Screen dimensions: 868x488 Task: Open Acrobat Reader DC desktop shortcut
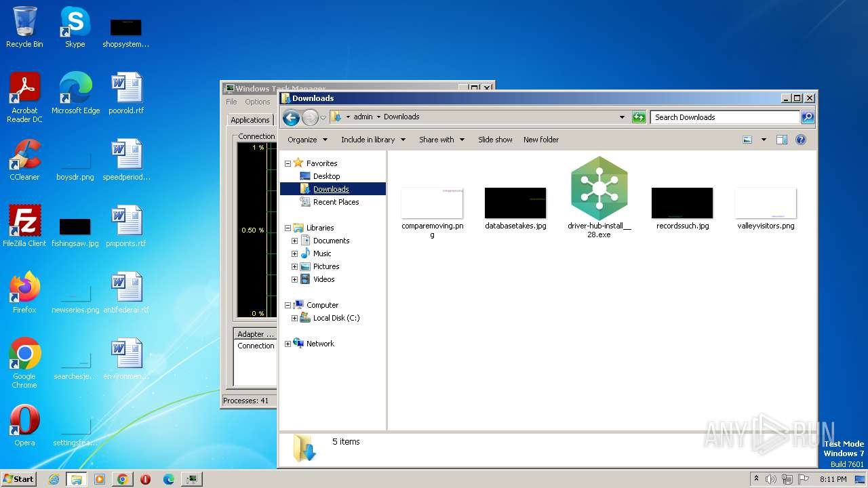(24, 98)
